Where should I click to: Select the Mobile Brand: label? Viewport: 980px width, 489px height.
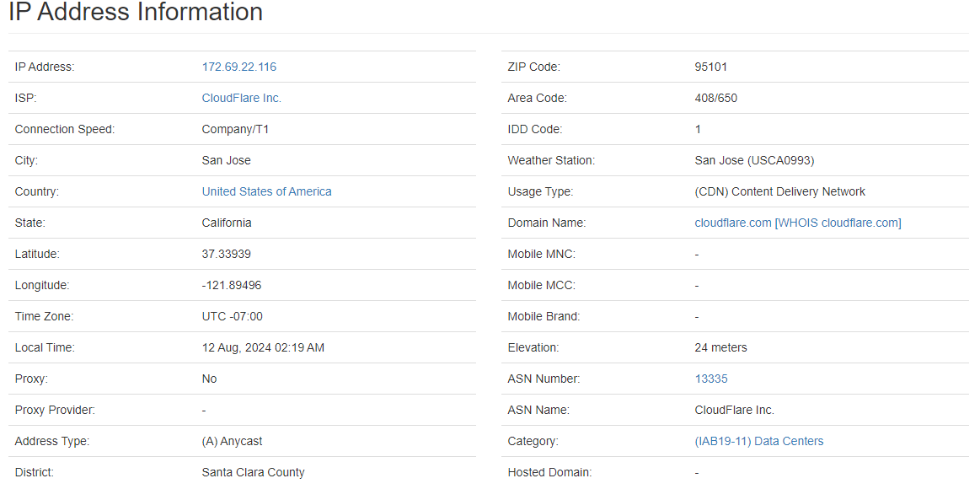click(x=544, y=316)
